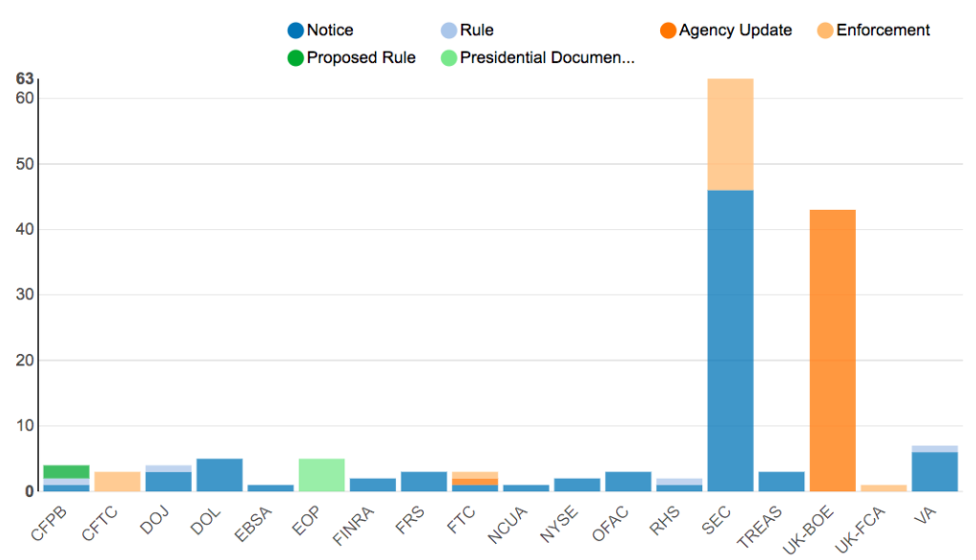Select the CFTC Enforcement bar
The image size is (976, 560).
(x=117, y=482)
